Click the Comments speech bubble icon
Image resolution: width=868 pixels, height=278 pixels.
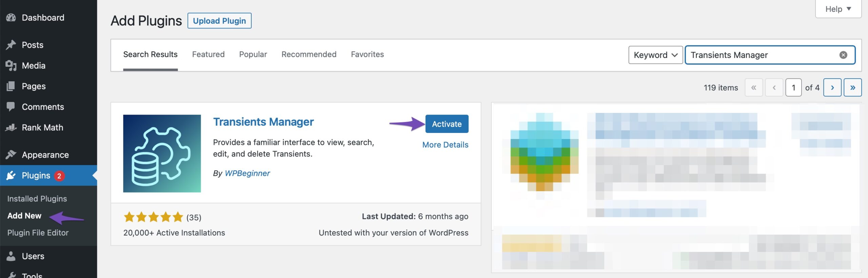tap(11, 107)
